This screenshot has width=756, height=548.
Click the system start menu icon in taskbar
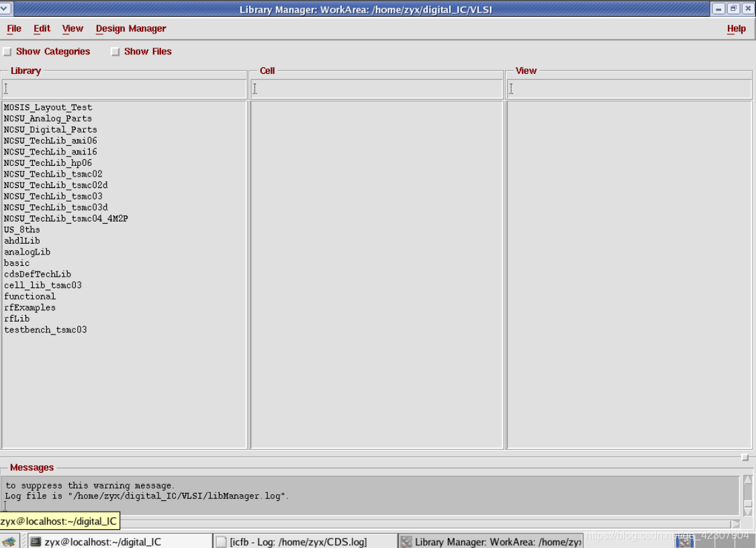(9, 541)
